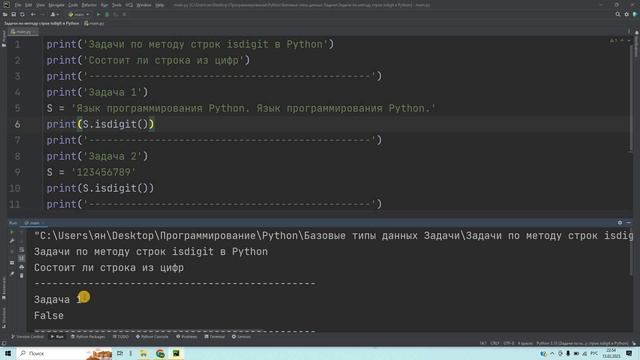This screenshot has width=640, height=360.
Task: Click wrench icon in Run panel
Action: 12,241
